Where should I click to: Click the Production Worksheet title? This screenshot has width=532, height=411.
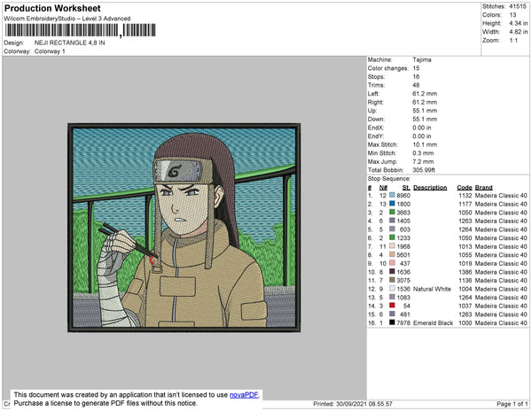tap(52, 9)
